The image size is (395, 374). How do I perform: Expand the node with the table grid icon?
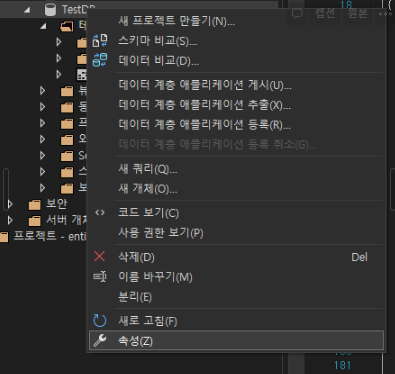[59, 74]
